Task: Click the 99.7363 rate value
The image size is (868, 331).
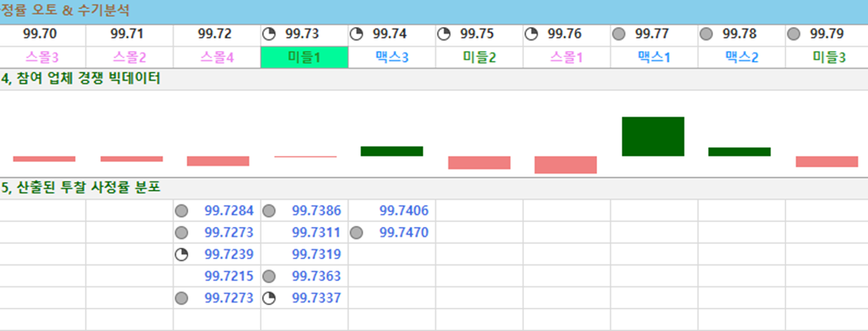Action: (x=316, y=276)
